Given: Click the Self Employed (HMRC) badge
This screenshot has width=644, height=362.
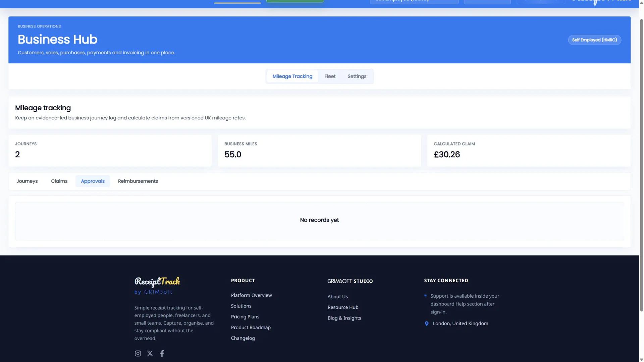Looking at the screenshot, I should pyautogui.click(x=594, y=40).
